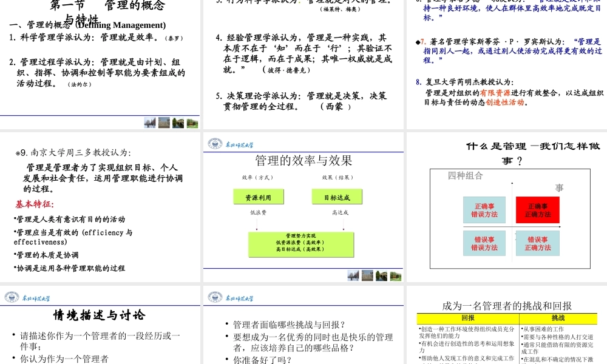Select the title 什么是管理—我们怎样做事

533,153
